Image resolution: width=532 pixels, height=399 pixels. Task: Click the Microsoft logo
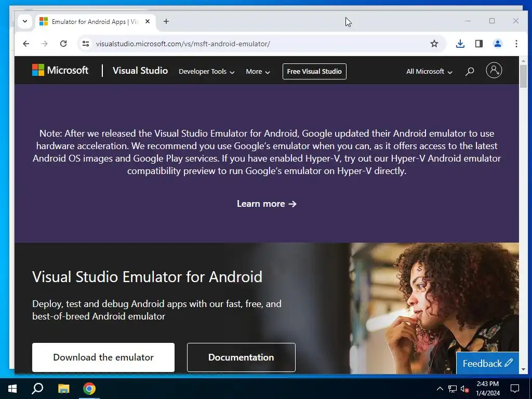pyautogui.click(x=60, y=70)
